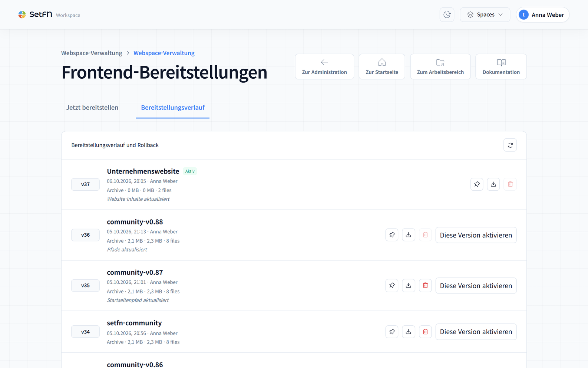This screenshot has height=368, width=588.
Task: Download the community-v0.88 archive
Action: (x=409, y=235)
